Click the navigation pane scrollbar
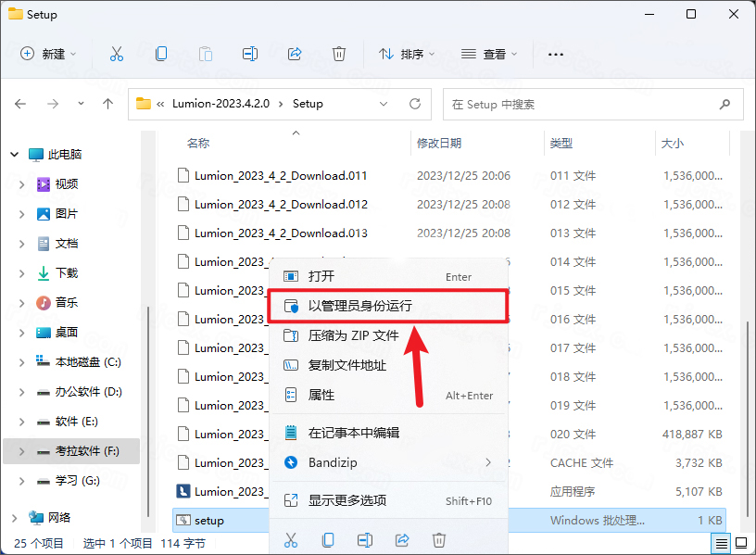 [x=148, y=410]
